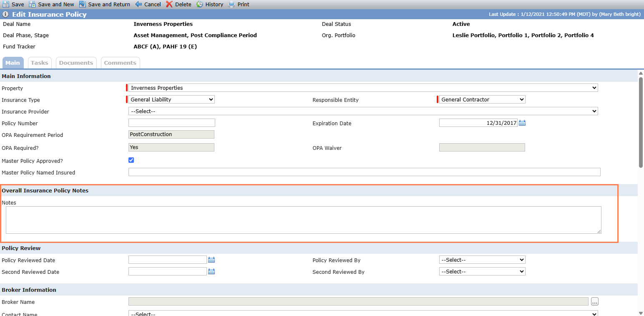Viewport: 644px width, 316px height.
Task: Click the Save disk icon
Action: pyautogui.click(x=6, y=4)
